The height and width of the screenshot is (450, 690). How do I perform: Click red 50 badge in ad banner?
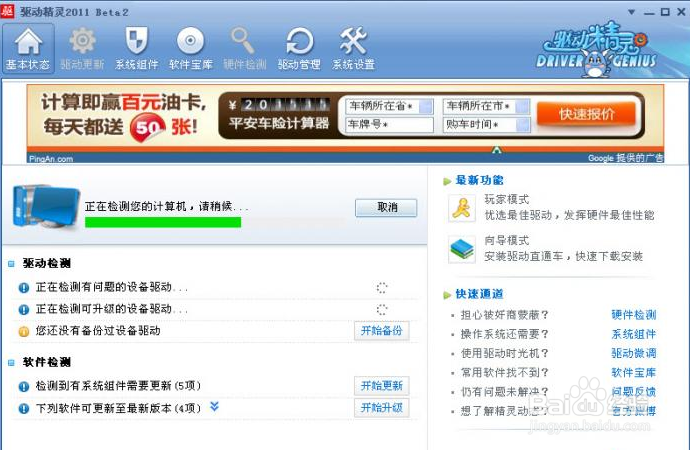point(148,128)
